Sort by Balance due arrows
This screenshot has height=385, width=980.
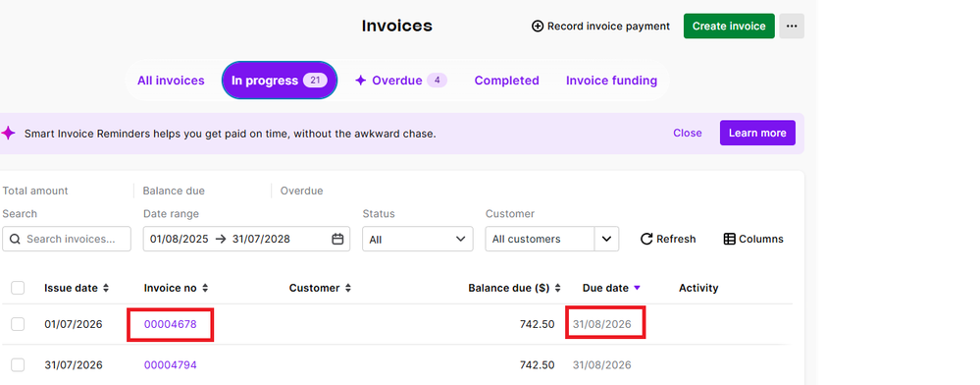[x=557, y=288]
